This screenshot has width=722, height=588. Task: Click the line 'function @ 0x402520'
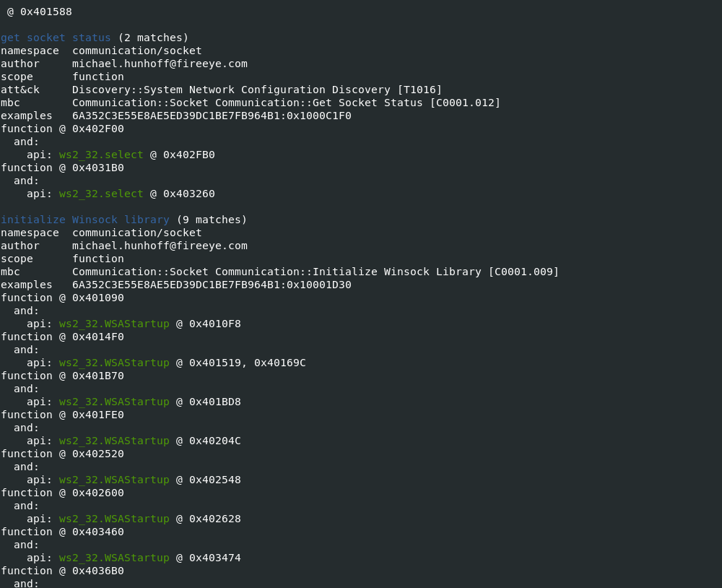62,454
